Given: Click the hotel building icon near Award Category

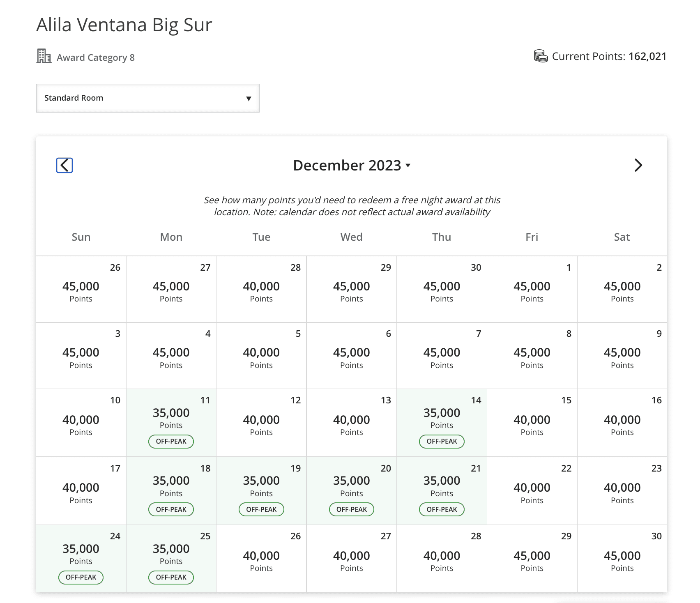Looking at the screenshot, I should (44, 56).
